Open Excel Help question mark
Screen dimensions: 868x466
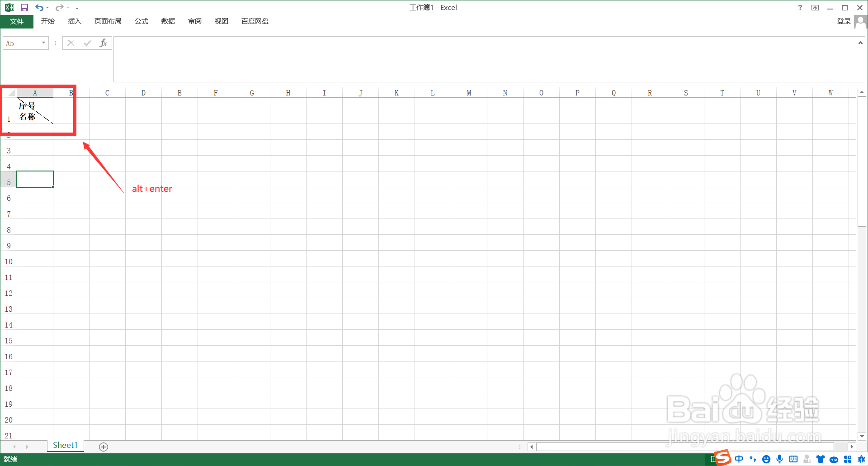click(800, 8)
